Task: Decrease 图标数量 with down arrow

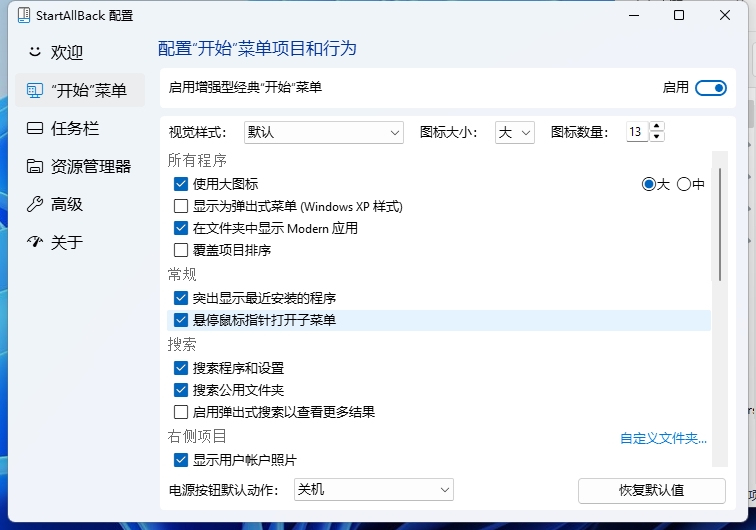Action: (656, 137)
